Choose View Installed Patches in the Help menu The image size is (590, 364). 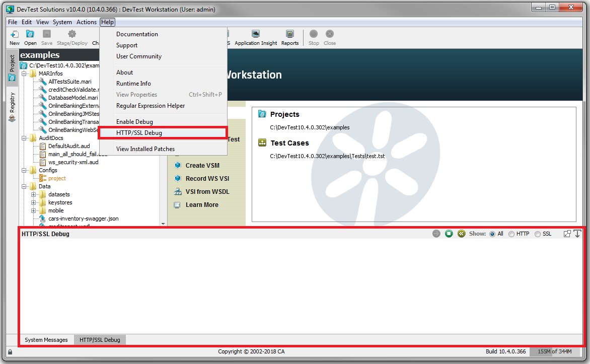(163, 149)
